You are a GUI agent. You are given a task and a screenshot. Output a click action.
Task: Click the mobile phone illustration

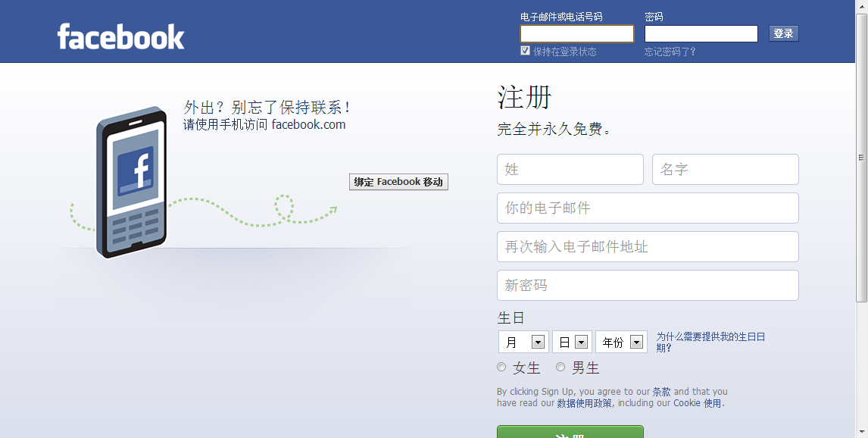click(x=132, y=182)
